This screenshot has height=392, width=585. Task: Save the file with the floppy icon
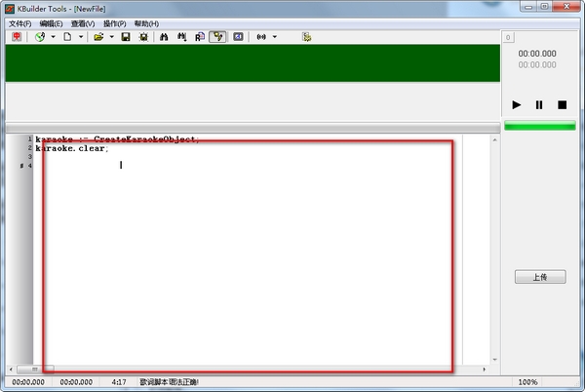click(x=126, y=37)
